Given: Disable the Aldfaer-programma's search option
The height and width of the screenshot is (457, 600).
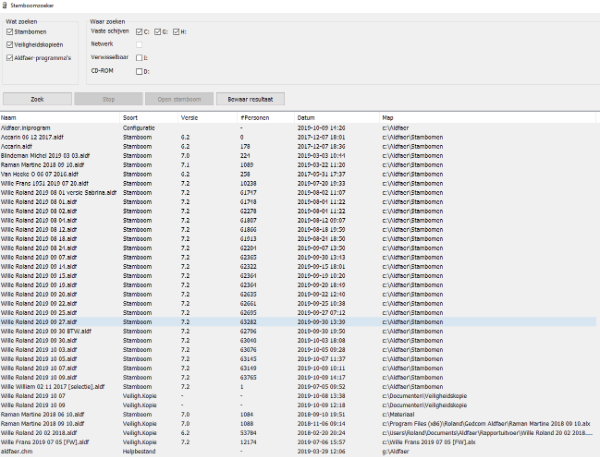Looking at the screenshot, I should coord(10,58).
